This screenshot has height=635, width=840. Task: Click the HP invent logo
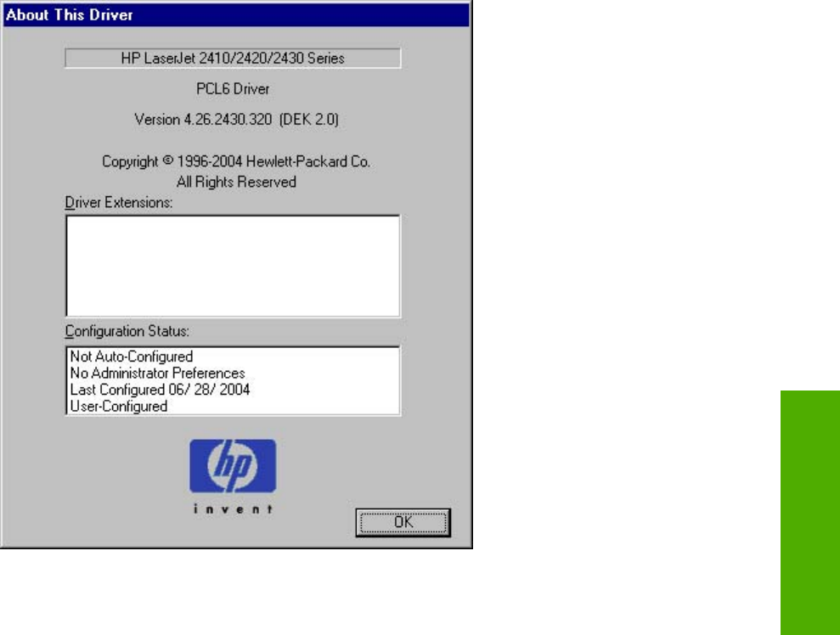coord(233,476)
